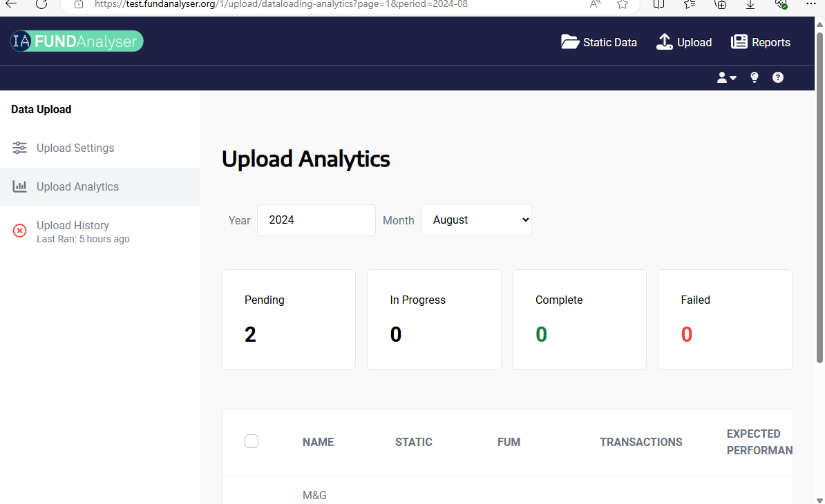Tick the select-all checkbox in table header
825x504 pixels.
click(252, 441)
